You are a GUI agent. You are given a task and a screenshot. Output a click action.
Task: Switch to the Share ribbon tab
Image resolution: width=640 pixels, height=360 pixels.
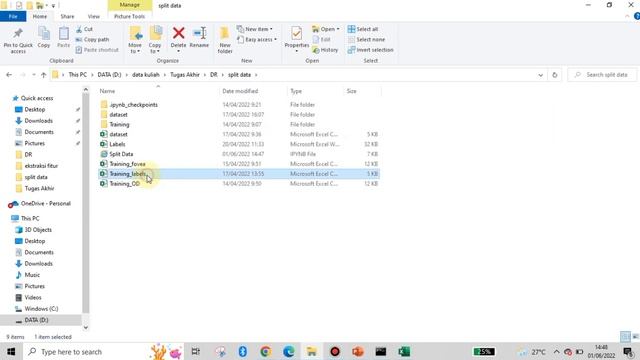pos(67,16)
